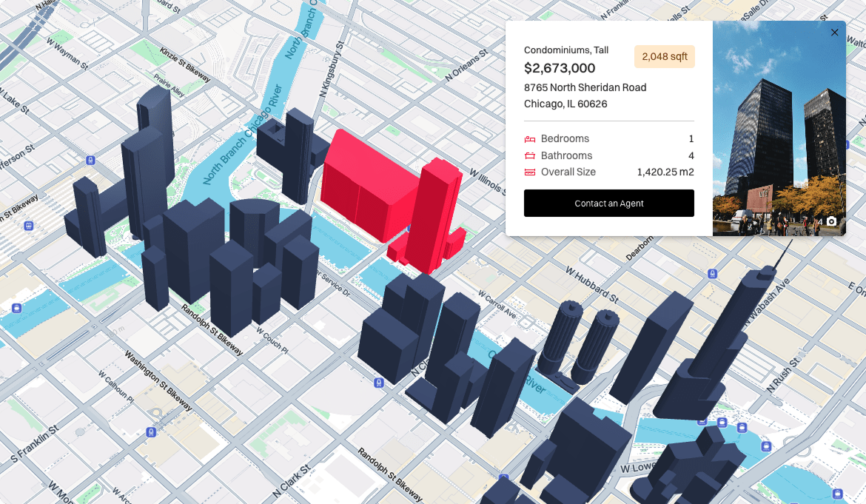This screenshot has height=504, width=866.
Task: Click the W Illinois St label
Action: (487, 181)
